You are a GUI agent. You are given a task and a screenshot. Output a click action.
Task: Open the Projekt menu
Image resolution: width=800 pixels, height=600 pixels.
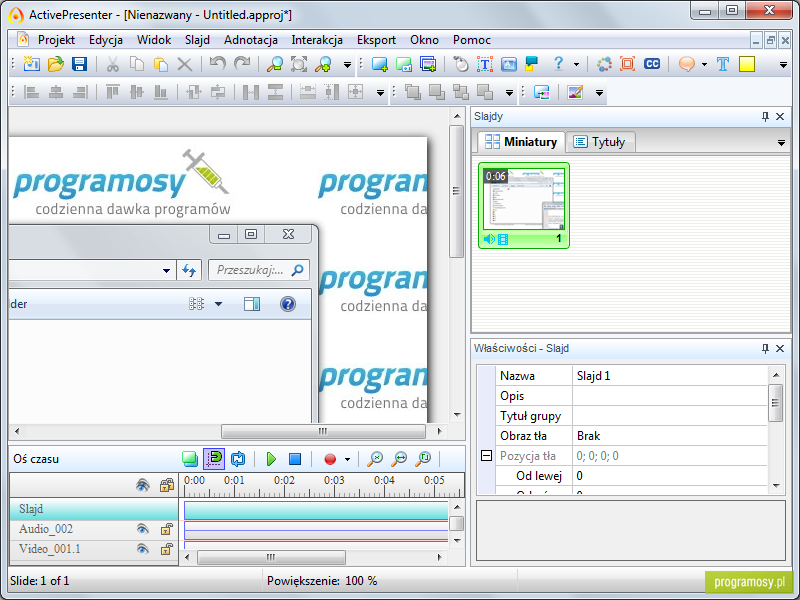click(x=56, y=40)
